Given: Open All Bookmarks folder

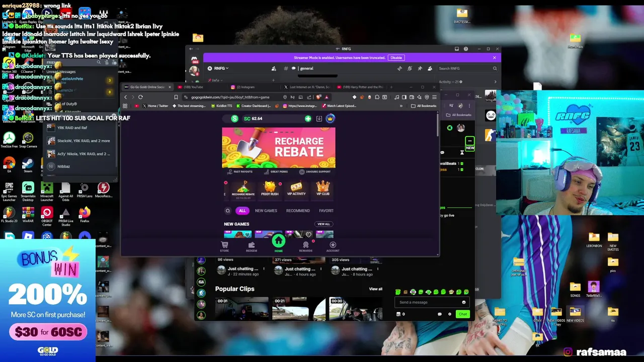Looking at the screenshot, I should pos(424,106).
